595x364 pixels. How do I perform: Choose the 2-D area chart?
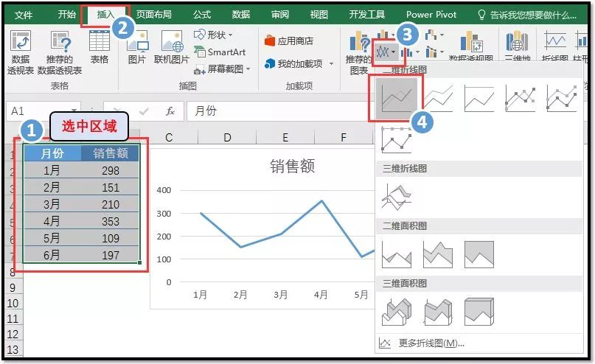(397, 254)
